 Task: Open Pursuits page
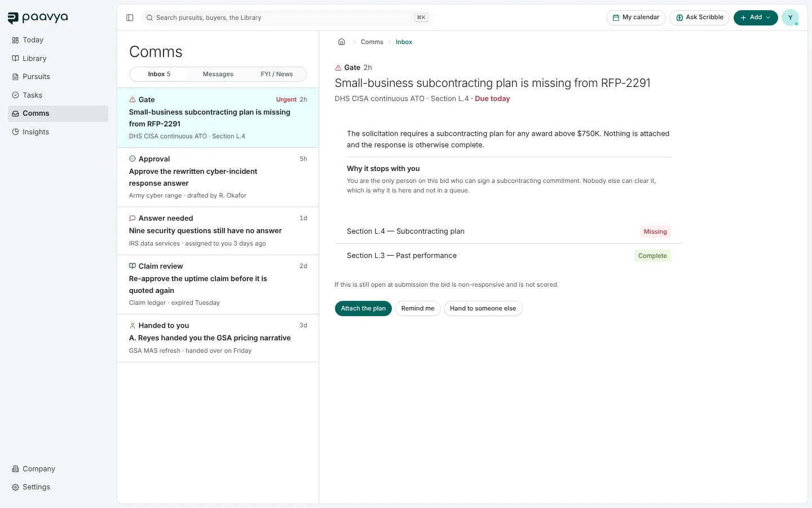tap(58, 77)
